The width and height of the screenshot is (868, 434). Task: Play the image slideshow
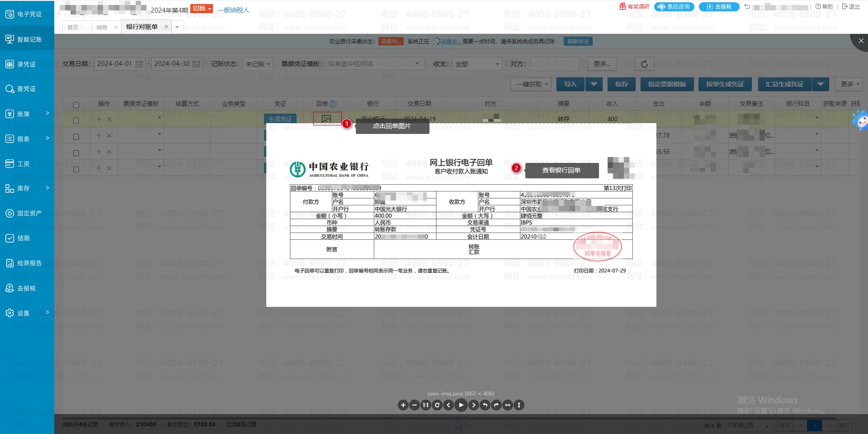click(x=461, y=405)
